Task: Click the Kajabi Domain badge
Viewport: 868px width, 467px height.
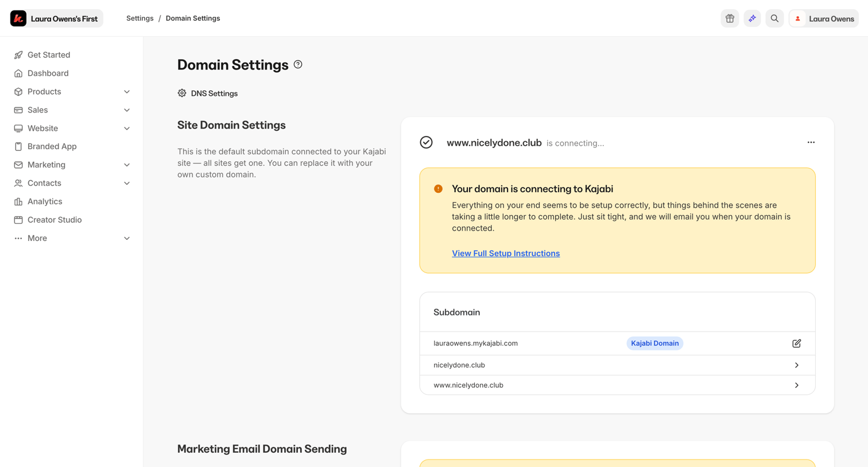Action: [x=654, y=343]
